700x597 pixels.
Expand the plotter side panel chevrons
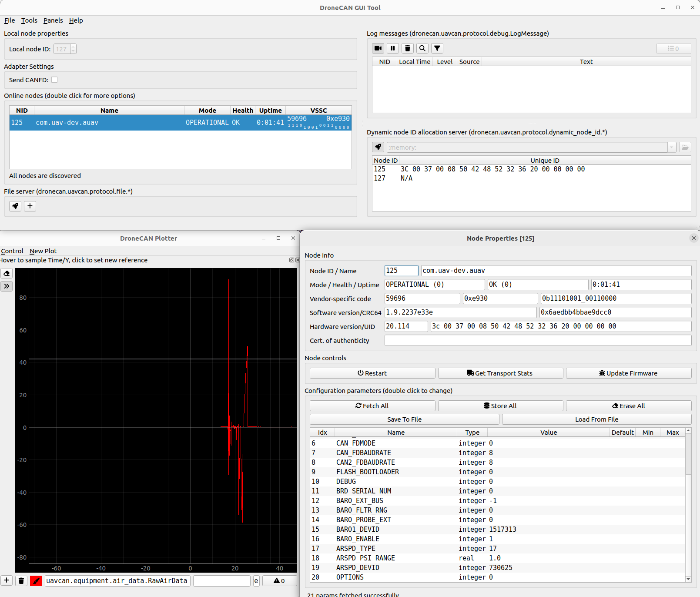click(x=7, y=286)
